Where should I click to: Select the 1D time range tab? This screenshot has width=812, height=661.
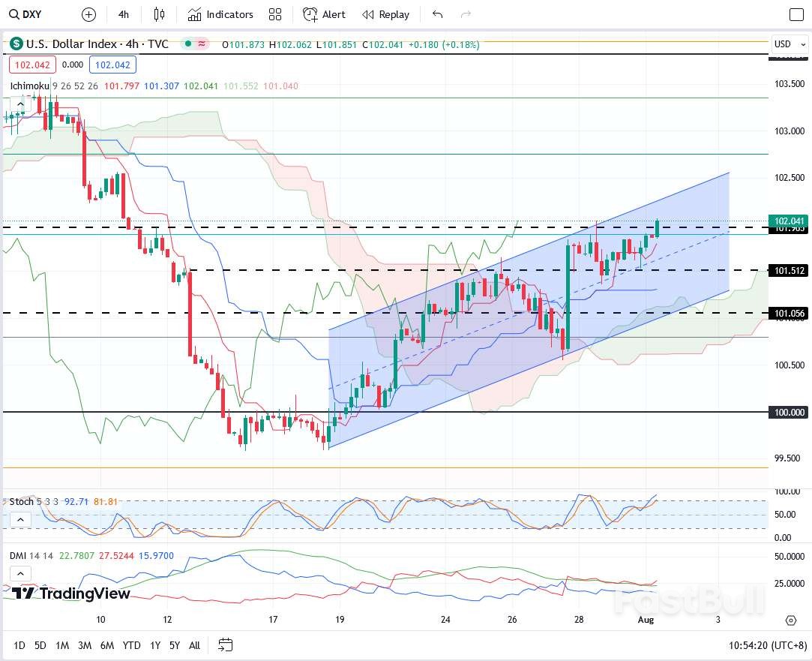(19, 645)
